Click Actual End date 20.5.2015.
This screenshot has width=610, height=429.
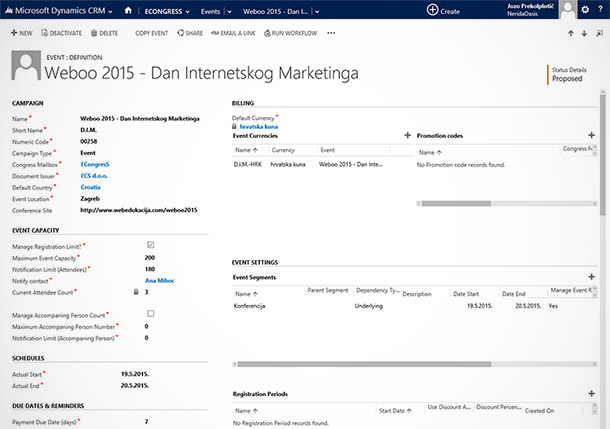tap(135, 385)
